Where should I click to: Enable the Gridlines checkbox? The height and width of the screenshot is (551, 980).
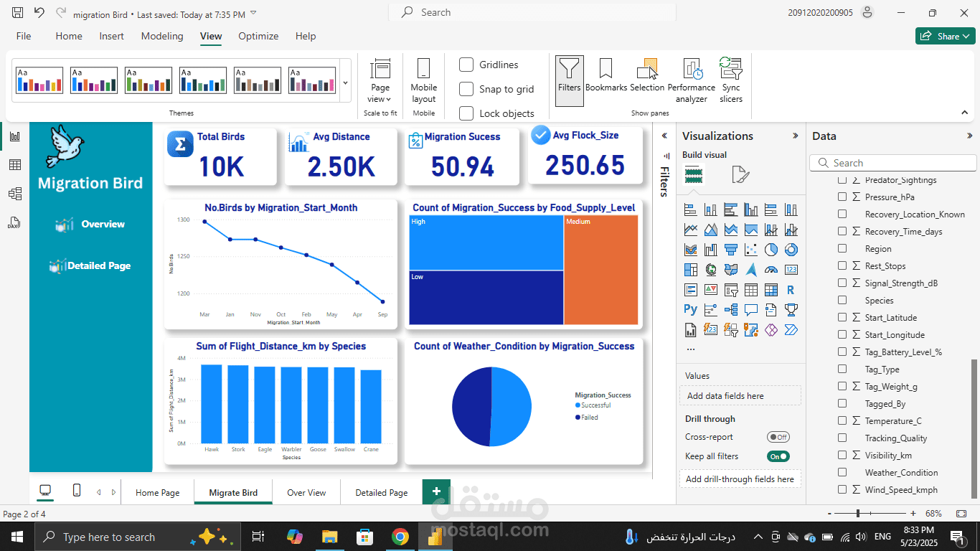[x=466, y=65]
